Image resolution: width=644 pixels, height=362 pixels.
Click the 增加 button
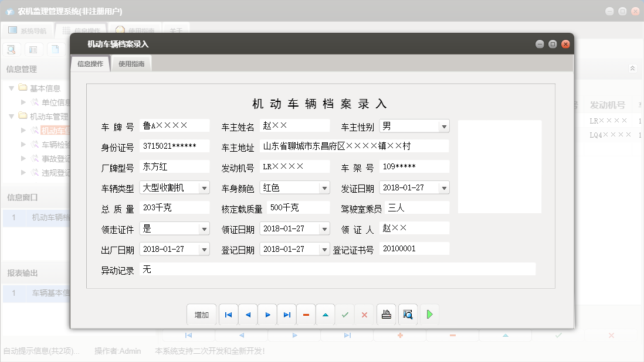(201, 315)
